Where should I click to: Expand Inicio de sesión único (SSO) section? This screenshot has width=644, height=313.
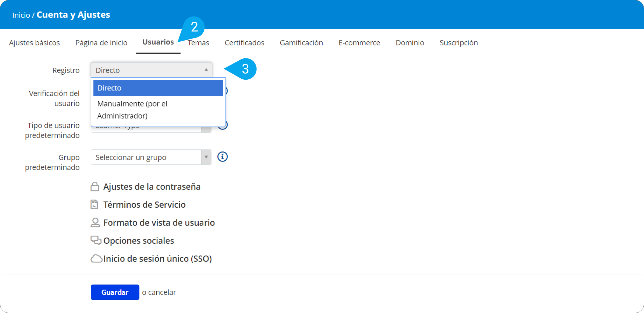click(157, 259)
